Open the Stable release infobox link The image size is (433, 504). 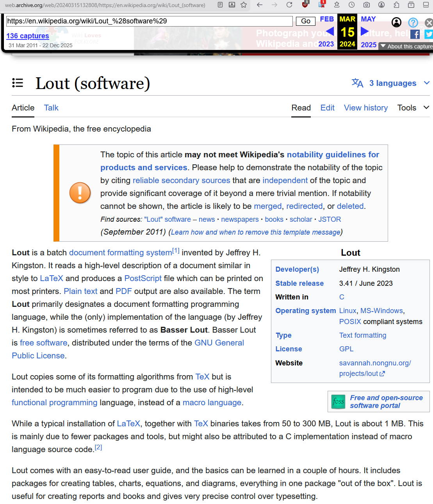(299, 283)
